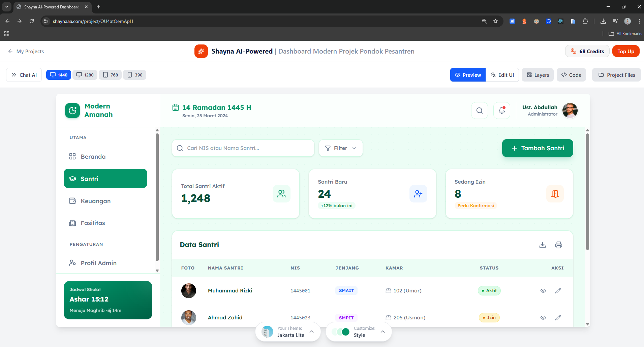The width and height of the screenshot is (644, 347).
Task: View Ahmad Zahid's details via eye icon
Action: [543, 318]
